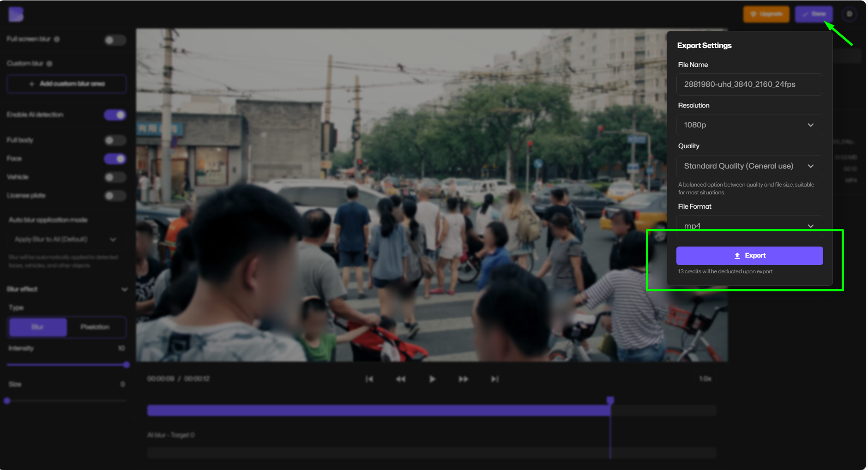Open the Resolution dropdown showing 1080p
The height and width of the screenshot is (470, 868).
pos(749,125)
